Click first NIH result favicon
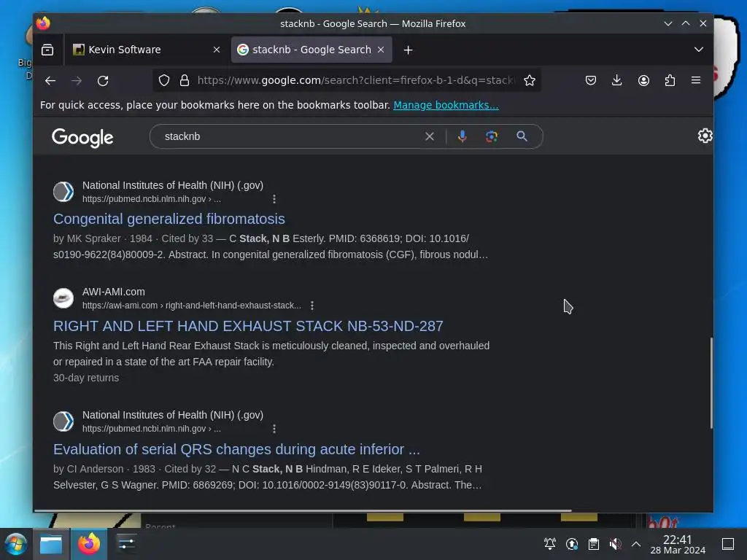Image resolution: width=747 pixels, height=560 pixels. click(63, 192)
